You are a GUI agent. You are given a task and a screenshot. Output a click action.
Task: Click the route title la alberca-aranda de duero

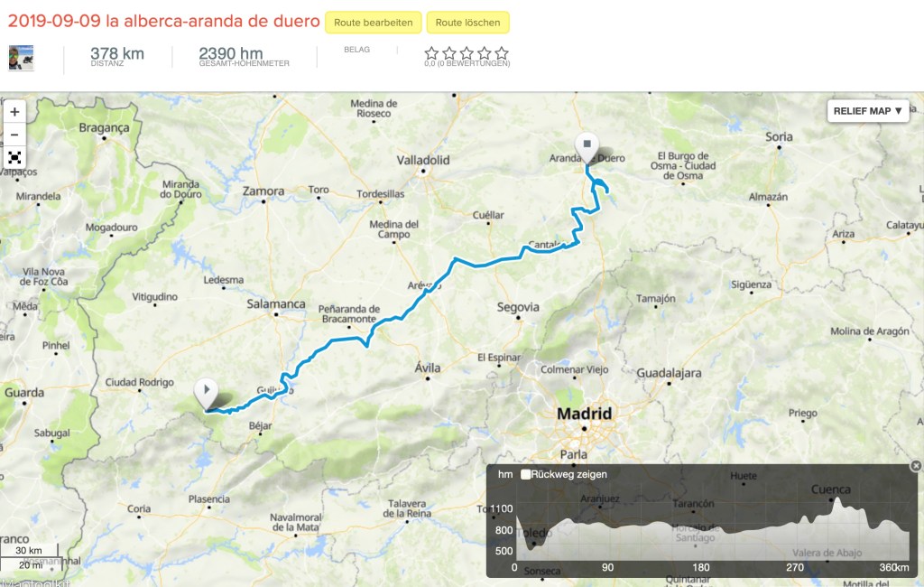coord(163,21)
